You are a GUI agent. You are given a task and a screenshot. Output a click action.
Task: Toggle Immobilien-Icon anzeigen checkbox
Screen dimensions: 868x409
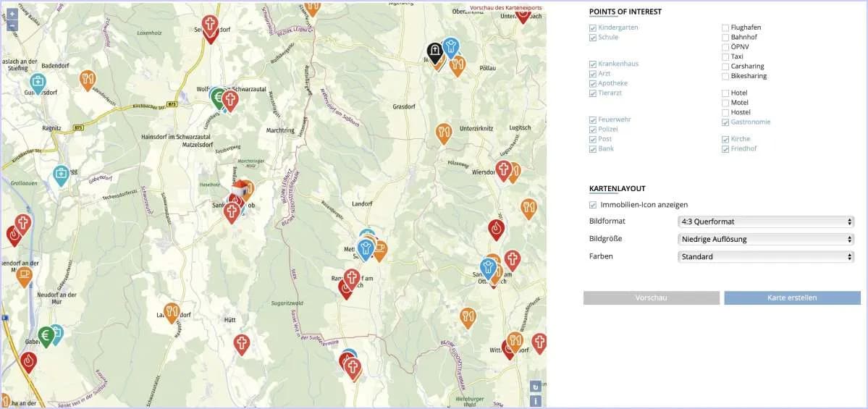point(593,205)
